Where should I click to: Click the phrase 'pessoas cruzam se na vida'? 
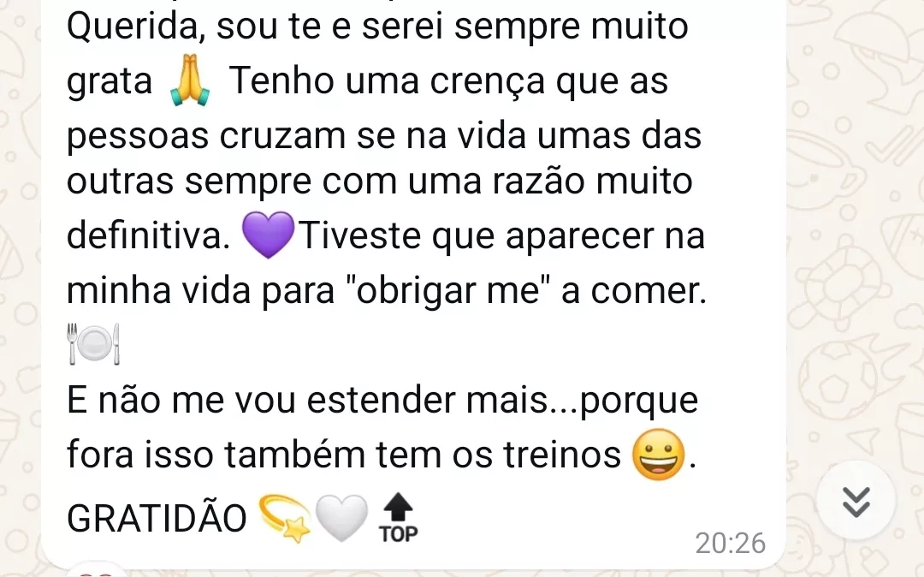(x=296, y=135)
